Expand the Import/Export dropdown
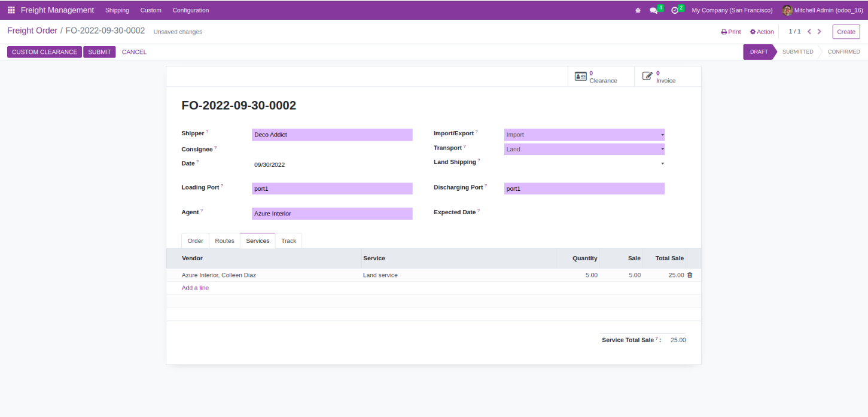Viewport: 868px width, 417px height. point(584,135)
